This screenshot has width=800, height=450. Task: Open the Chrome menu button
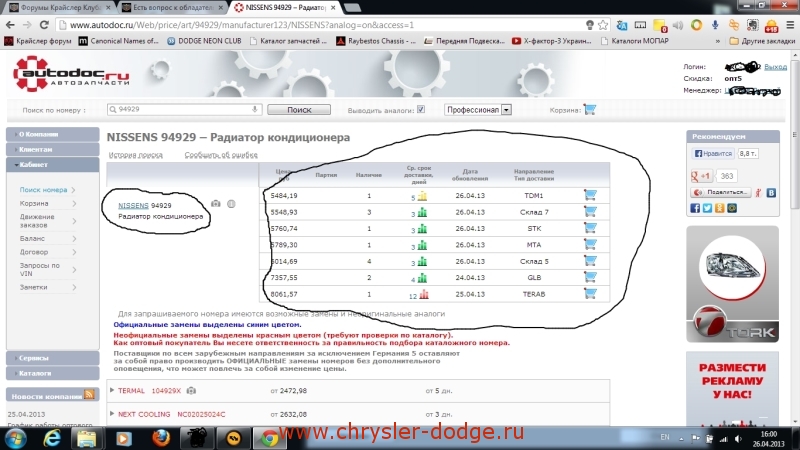click(x=790, y=24)
